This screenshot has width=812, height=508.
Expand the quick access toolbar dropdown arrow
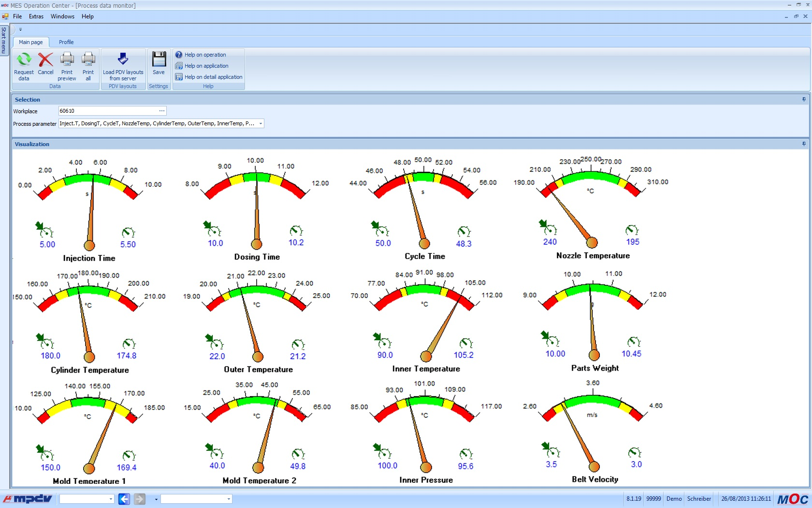pyautogui.click(x=20, y=30)
